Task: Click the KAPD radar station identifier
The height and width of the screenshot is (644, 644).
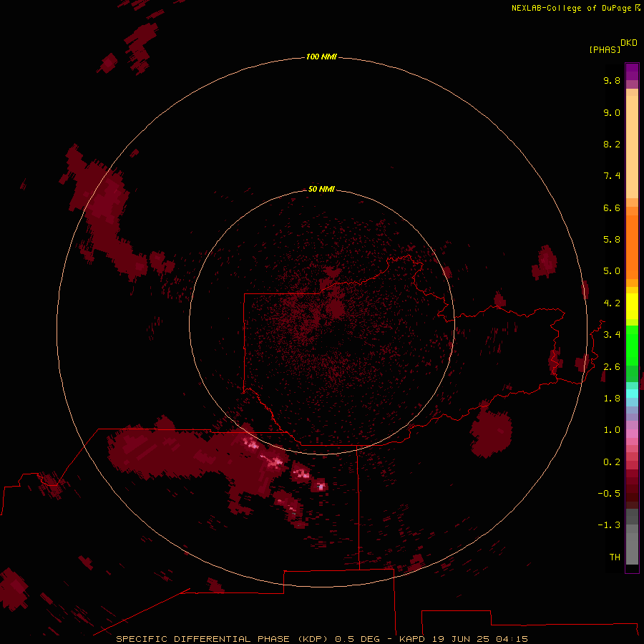Action: coord(412,639)
